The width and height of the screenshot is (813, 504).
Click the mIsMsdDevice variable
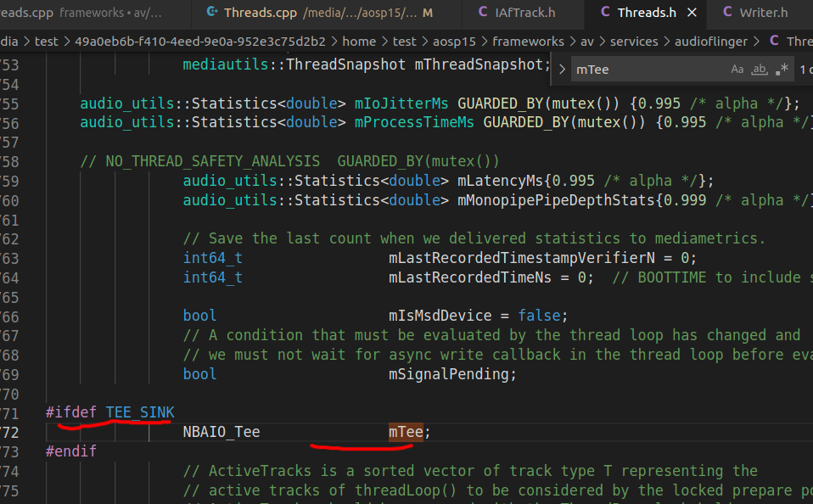click(440, 316)
